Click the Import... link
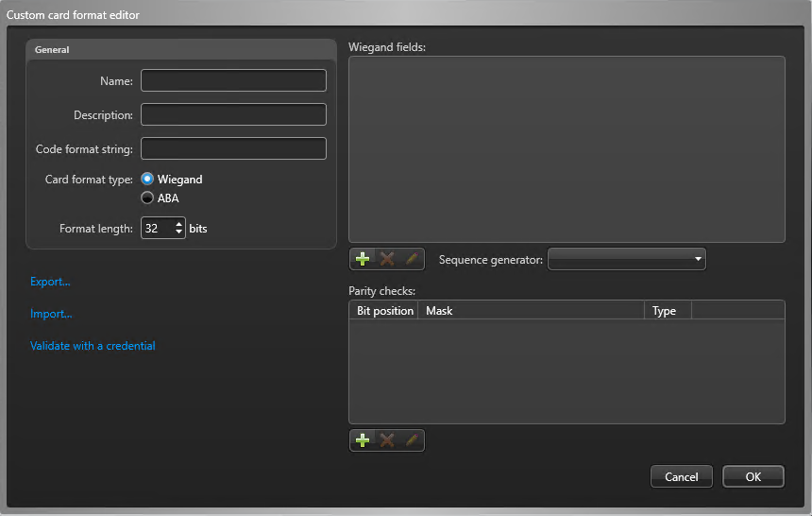 (51, 314)
